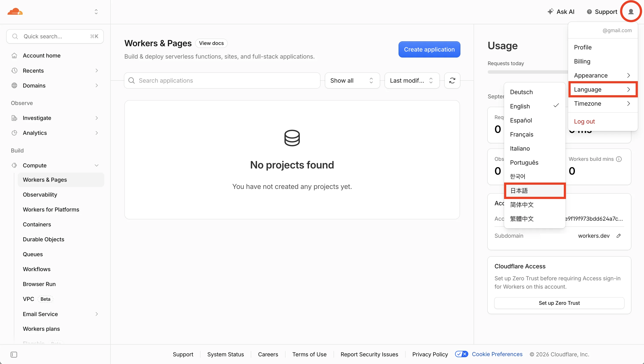This screenshot has height=364, width=644.
Task: Click the Account home house icon
Action: click(14, 56)
